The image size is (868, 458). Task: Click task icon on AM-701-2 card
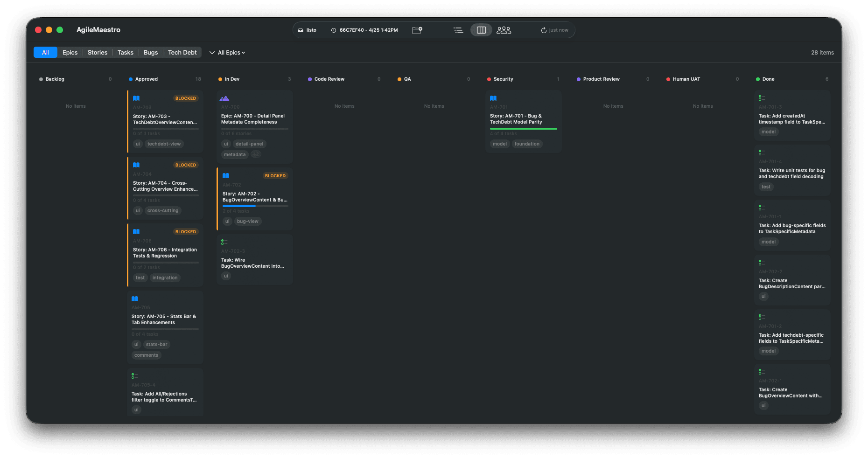point(762,317)
